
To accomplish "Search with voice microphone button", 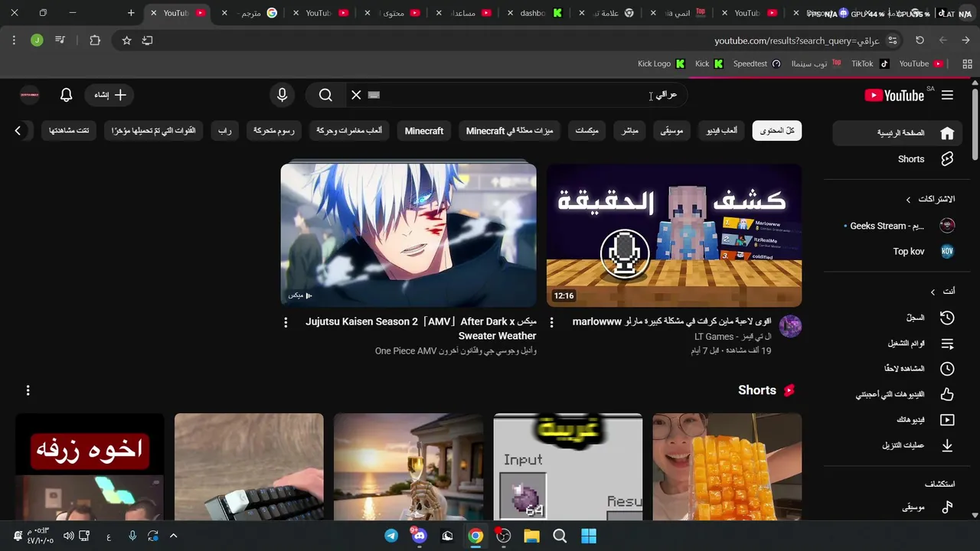I will (282, 95).
